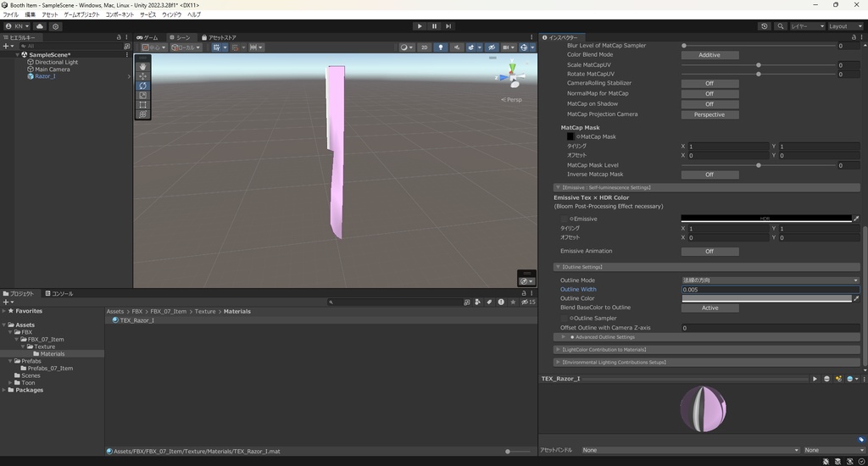Select the Hand view tool
Screen dimensions: 868x466
coord(142,66)
